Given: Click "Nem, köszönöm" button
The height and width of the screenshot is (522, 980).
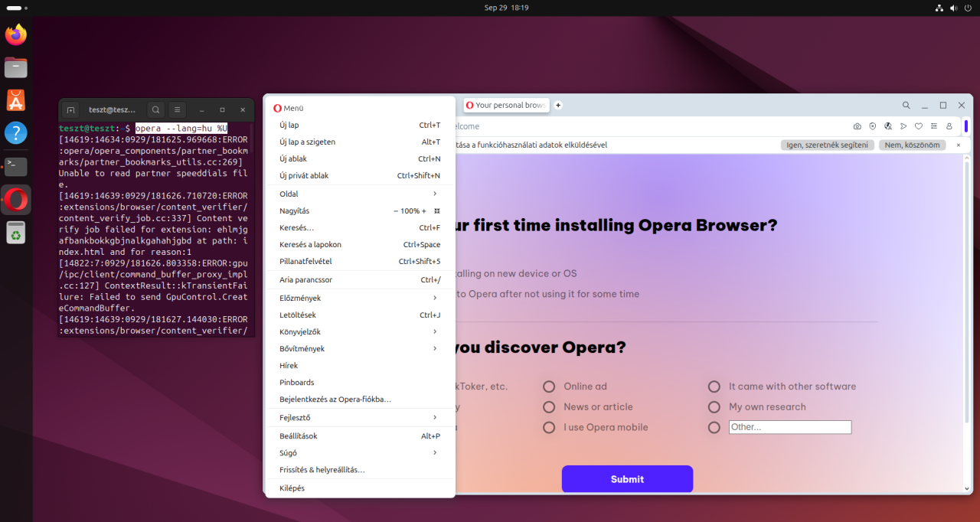Looking at the screenshot, I should [x=911, y=145].
